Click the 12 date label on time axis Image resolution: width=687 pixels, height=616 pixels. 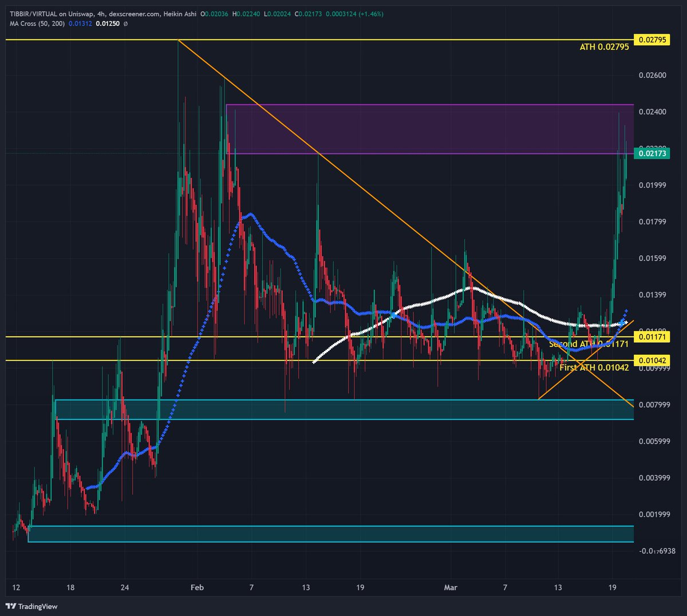pos(16,587)
